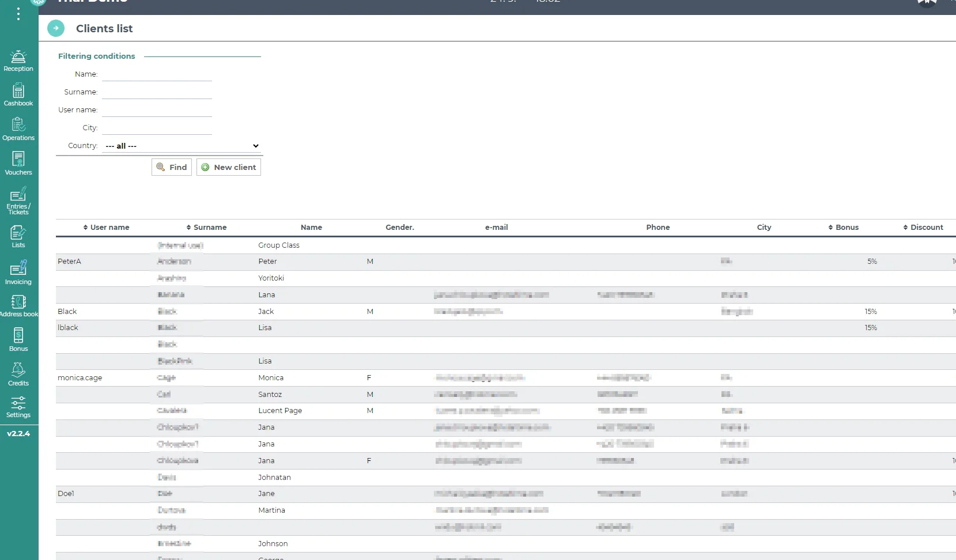Select the Johnatan client row
956x560 pixels.
tap(506, 478)
